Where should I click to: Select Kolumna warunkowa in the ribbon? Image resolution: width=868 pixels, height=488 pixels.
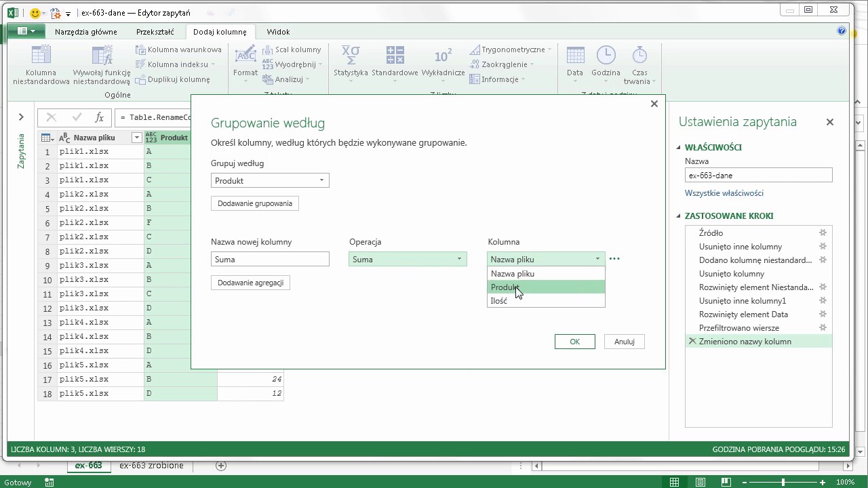pyautogui.click(x=178, y=49)
